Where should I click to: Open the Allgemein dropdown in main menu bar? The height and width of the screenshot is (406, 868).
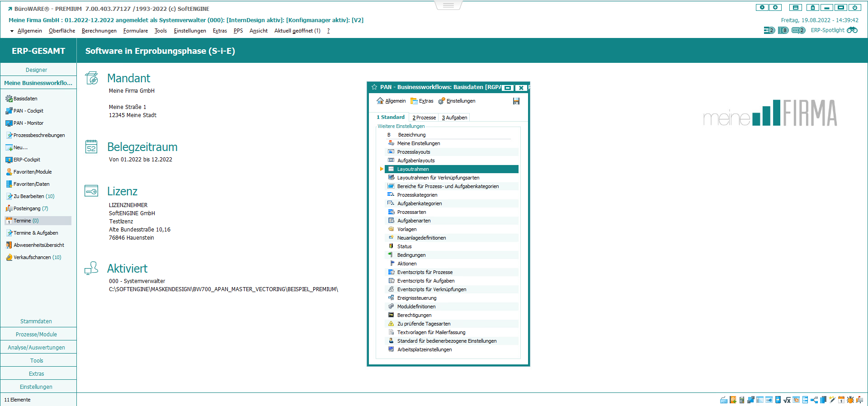(29, 31)
